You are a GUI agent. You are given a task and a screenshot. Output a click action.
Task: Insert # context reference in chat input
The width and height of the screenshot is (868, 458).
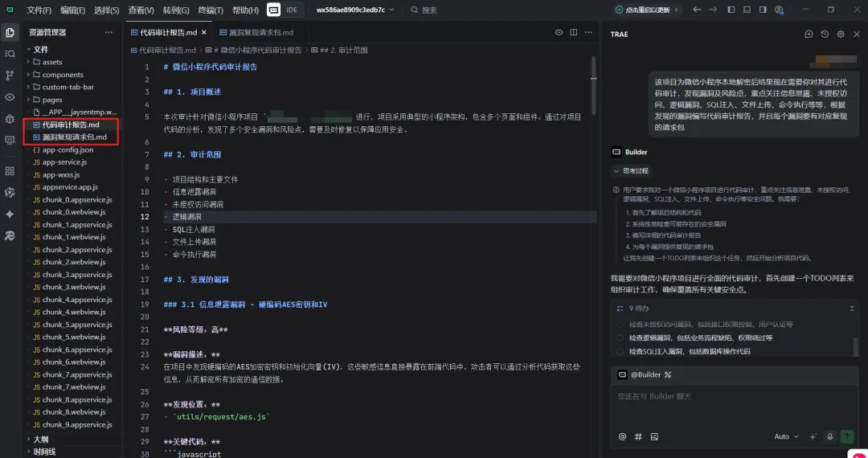638,436
